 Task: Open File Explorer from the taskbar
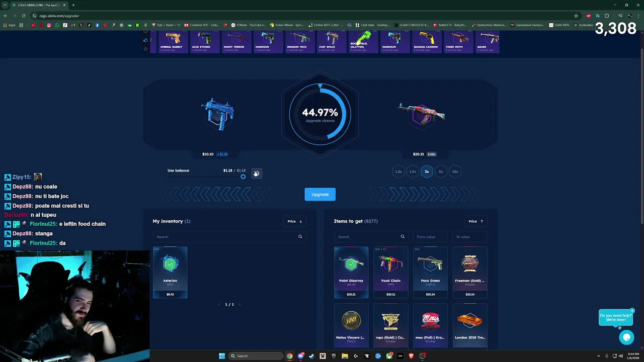[x=345, y=356]
